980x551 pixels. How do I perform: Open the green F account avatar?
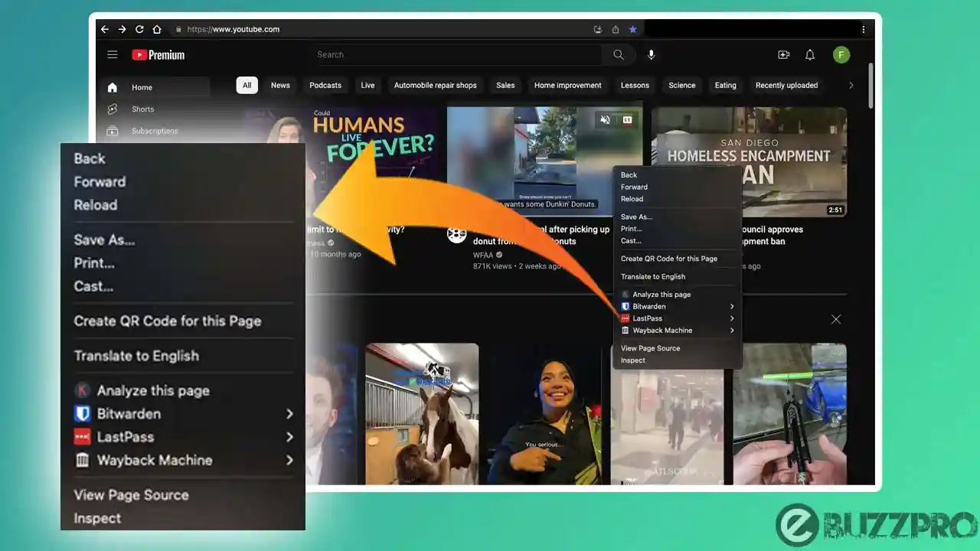841,54
